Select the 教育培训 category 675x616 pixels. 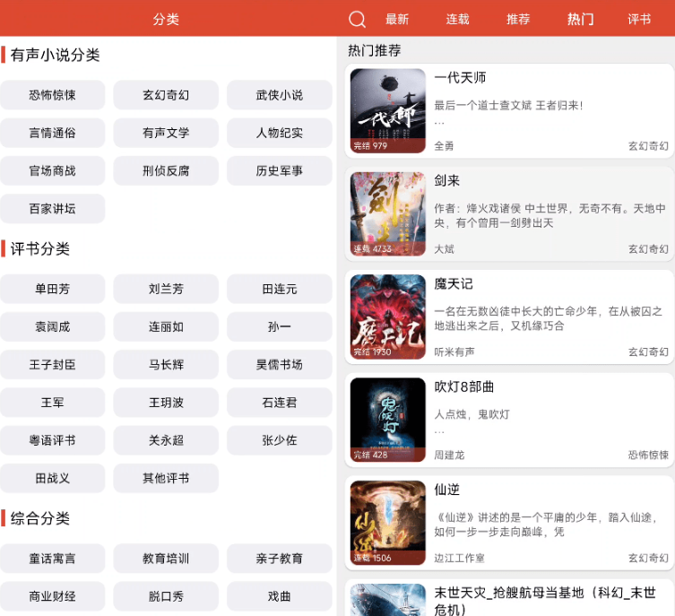(166, 559)
